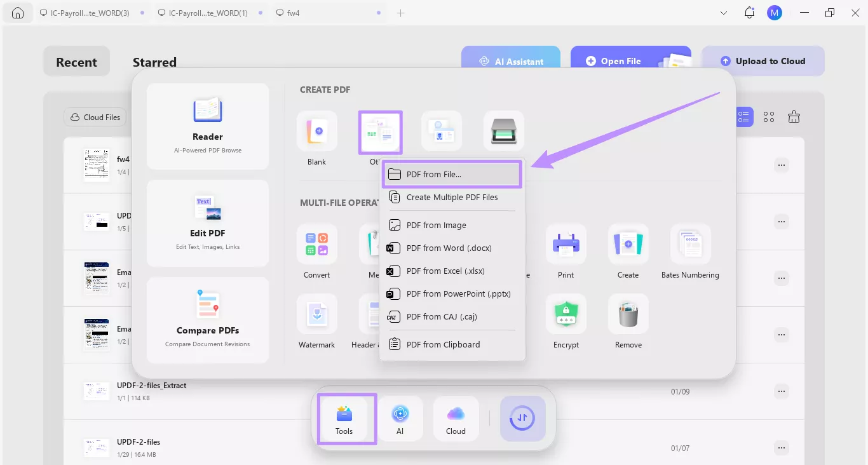Select the Convert tool icon
Viewport: 868px width, 465px height.
pos(316,243)
